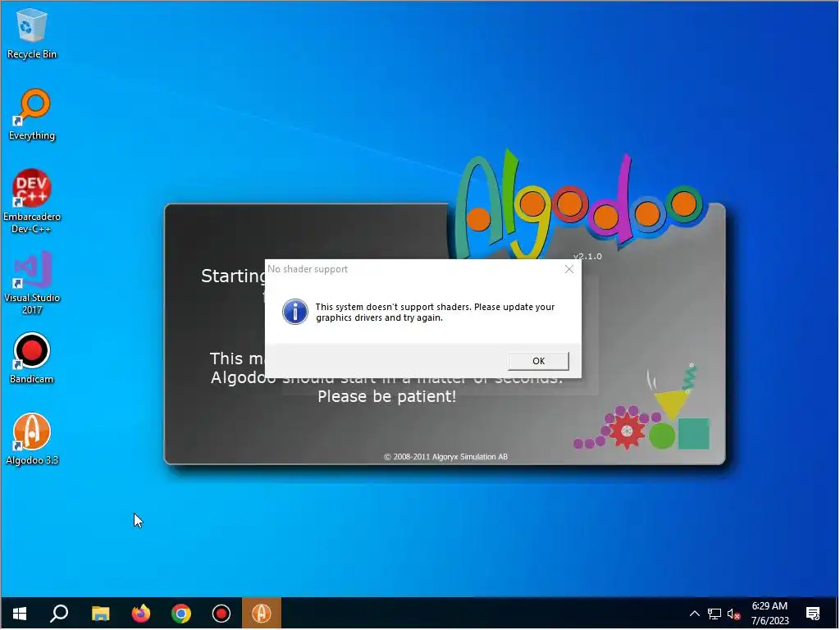This screenshot has height=630, width=840.
Task: Click the 'No shader support' dialog title
Action: [308, 269]
